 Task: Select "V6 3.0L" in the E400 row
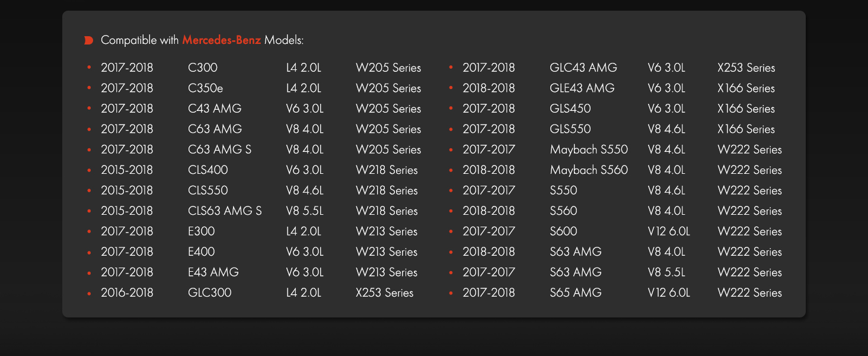[305, 252]
